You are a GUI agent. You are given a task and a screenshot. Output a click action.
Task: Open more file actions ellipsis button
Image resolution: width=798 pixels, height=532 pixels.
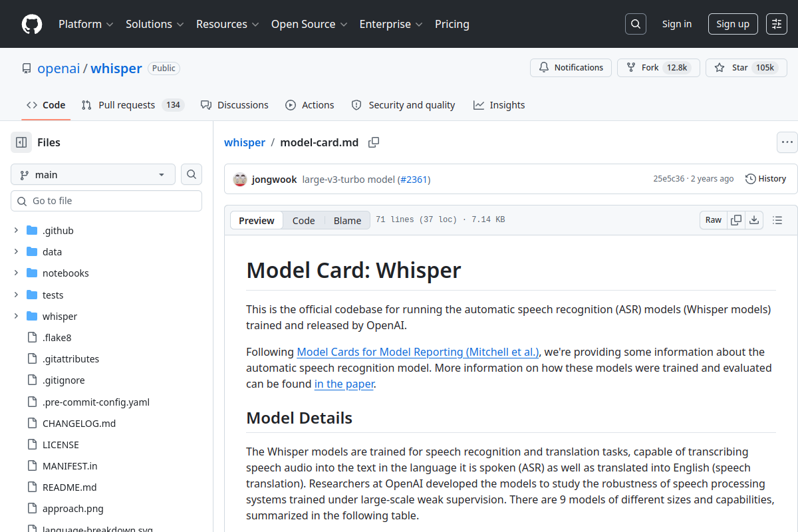[787, 142]
